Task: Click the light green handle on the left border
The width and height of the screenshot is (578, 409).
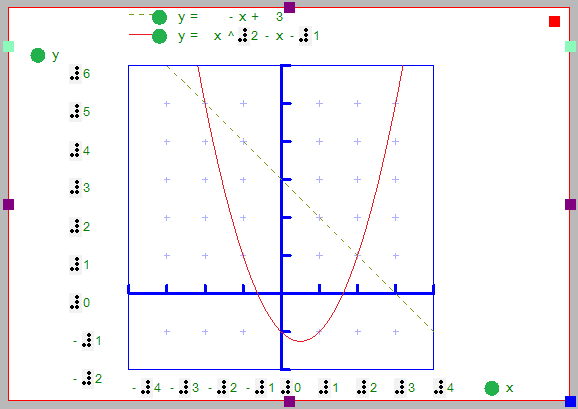Action: click(8, 46)
